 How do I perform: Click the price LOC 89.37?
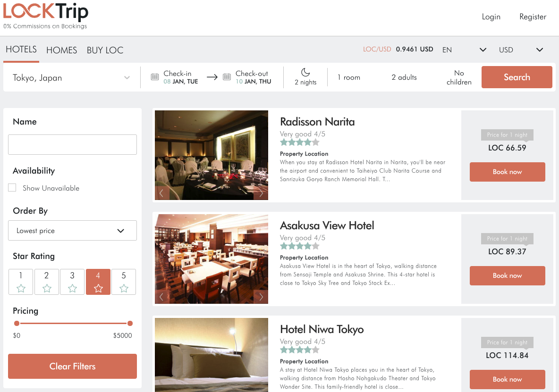coord(507,251)
